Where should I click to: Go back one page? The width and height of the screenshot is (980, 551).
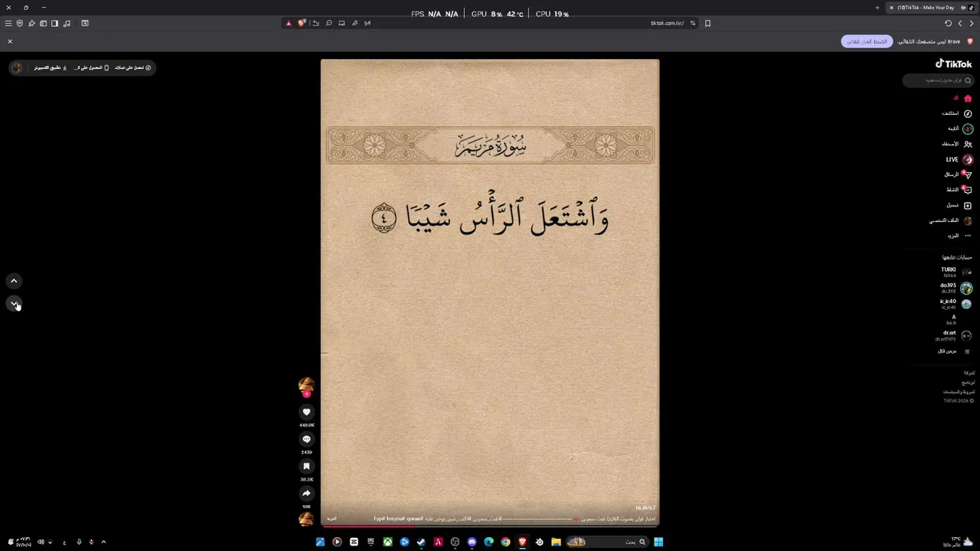click(971, 23)
